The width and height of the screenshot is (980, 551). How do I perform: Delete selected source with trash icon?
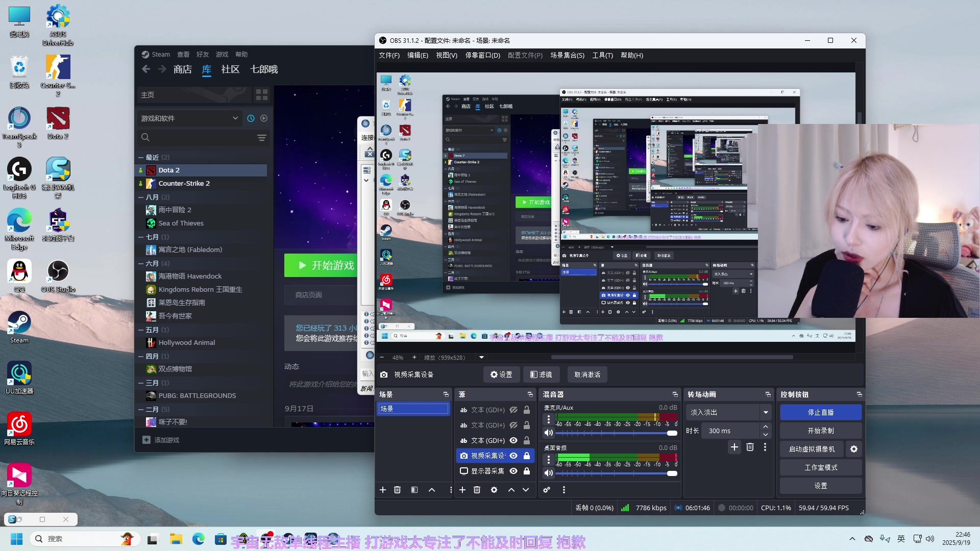(477, 490)
